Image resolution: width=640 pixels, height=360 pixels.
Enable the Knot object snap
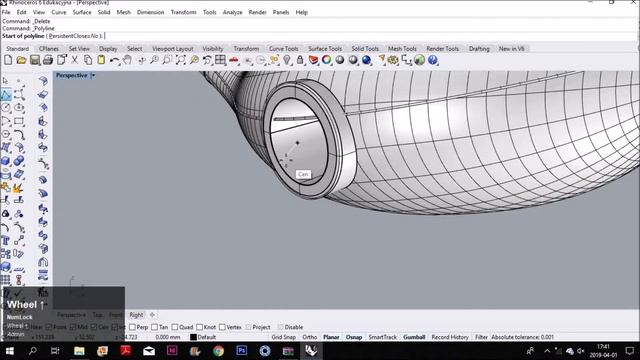[206, 327]
